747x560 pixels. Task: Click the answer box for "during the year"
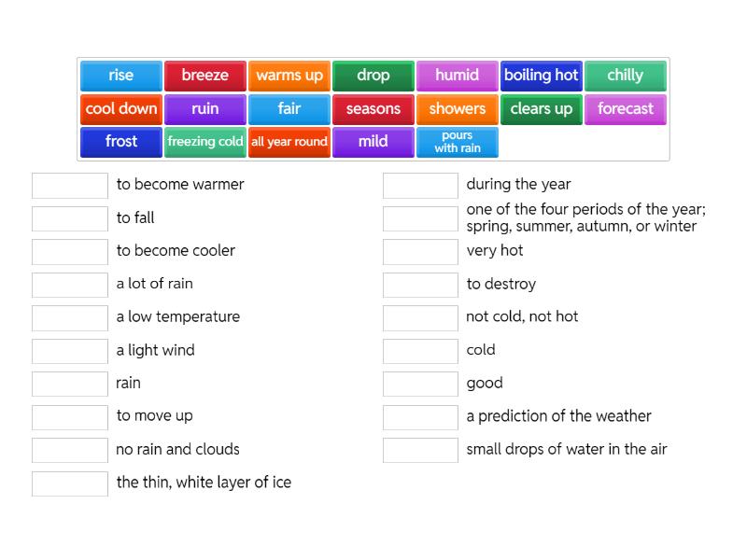420,185
